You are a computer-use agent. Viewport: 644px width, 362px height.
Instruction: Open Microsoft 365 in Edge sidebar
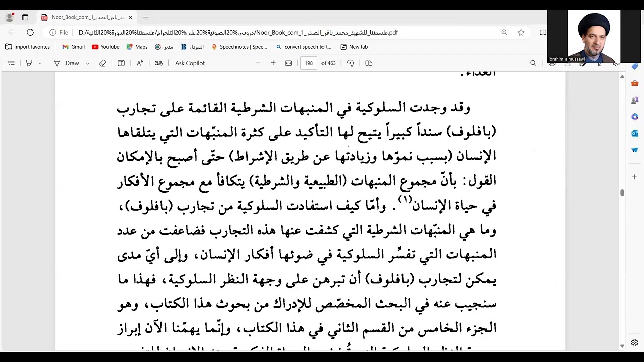coord(635,117)
